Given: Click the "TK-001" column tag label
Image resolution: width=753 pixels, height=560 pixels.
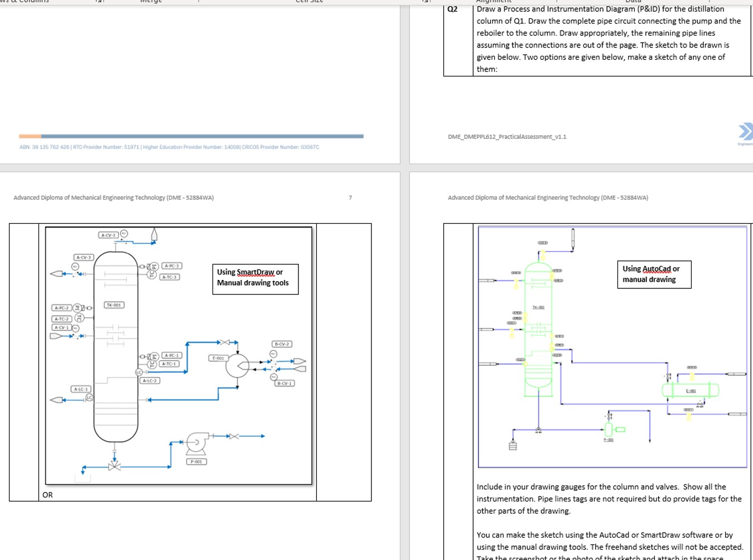Looking at the screenshot, I should (x=114, y=305).
